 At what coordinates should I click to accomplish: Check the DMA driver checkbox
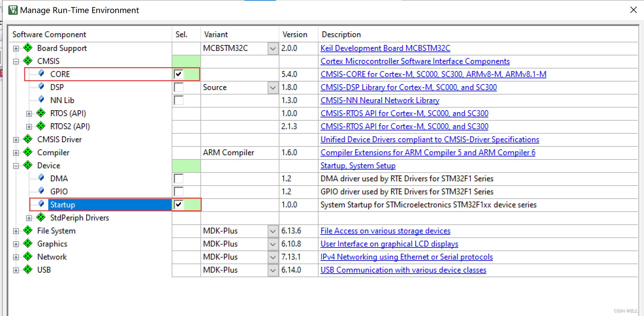tap(179, 179)
